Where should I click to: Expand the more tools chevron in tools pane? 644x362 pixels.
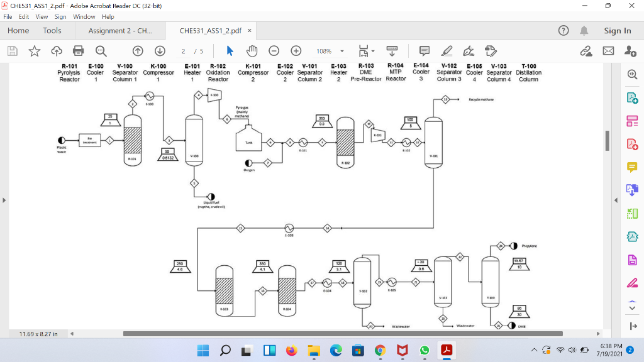pyautogui.click(x=632, y=307)
